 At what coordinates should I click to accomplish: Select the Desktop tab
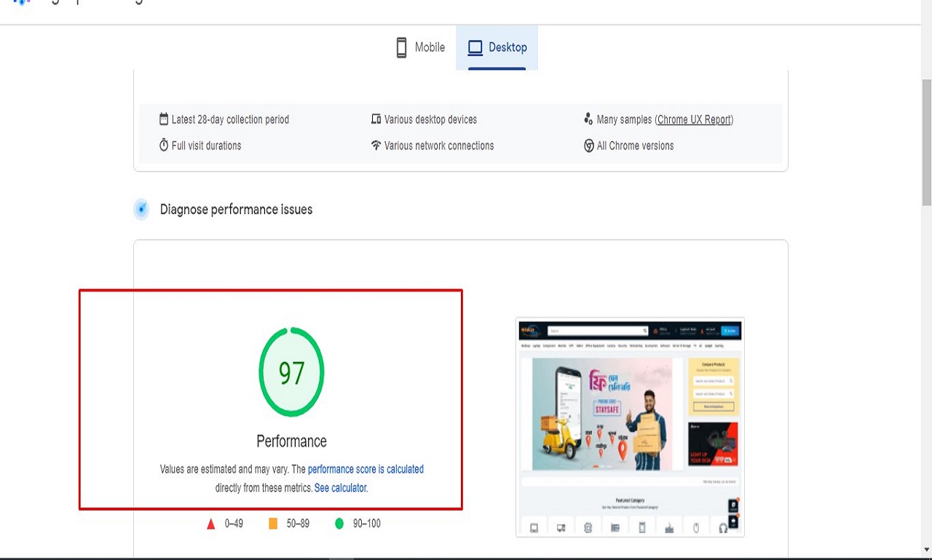pyautogui.click(x=497, y=47)
